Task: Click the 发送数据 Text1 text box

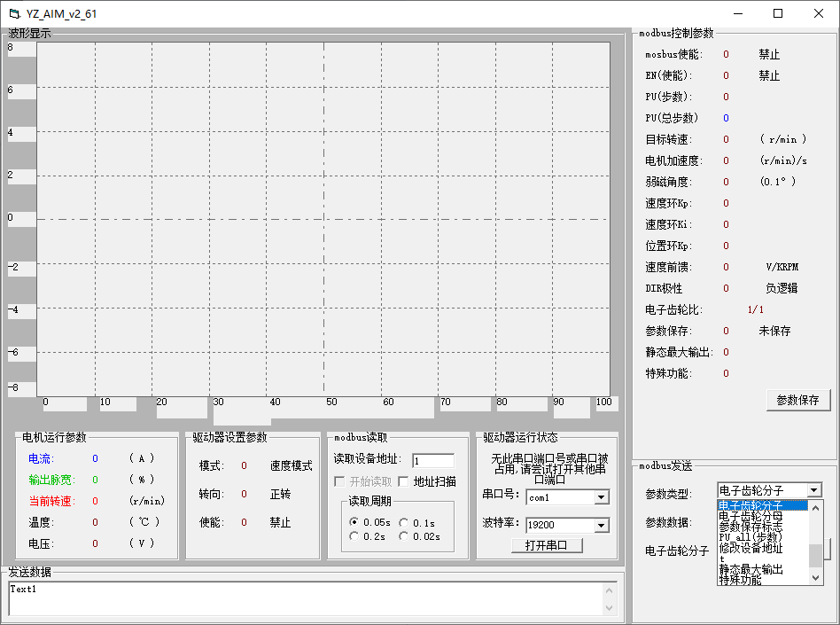Action: coord(306,598)
